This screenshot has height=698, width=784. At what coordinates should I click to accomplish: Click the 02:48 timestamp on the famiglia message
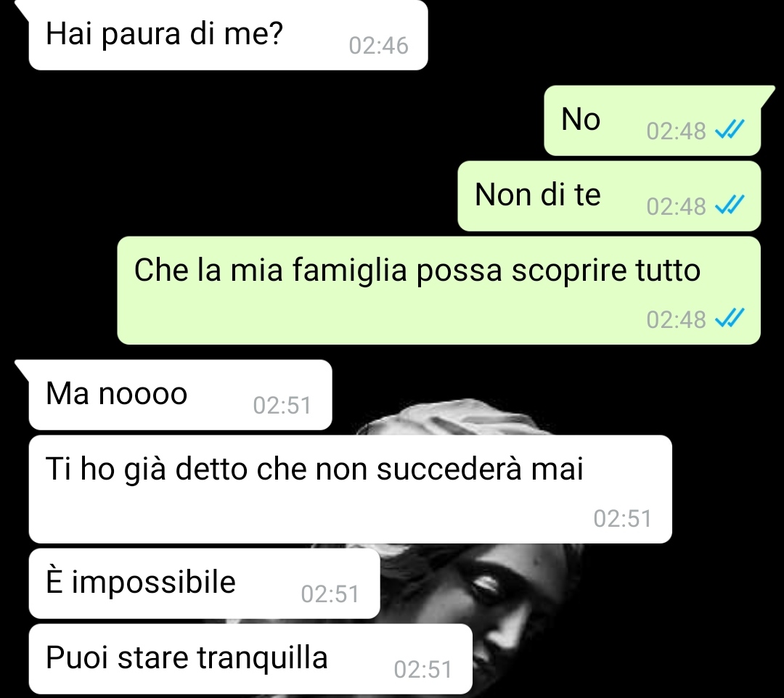click(x=676, y=320)
